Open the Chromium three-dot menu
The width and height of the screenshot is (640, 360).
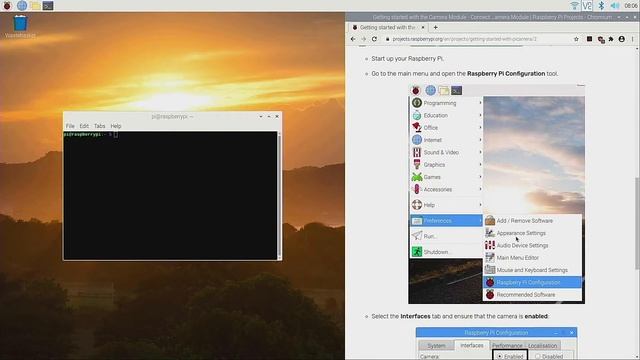tap(633, 39)
